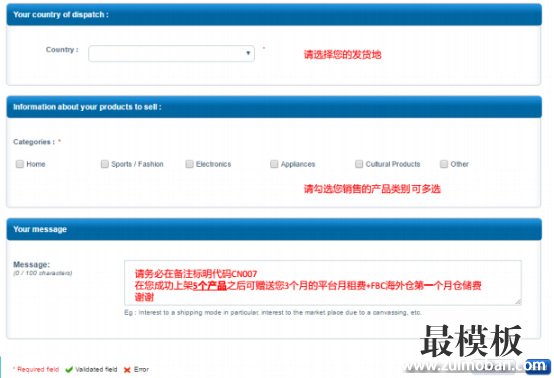This screenshot has height=378, width=554.
Task: Click the 'Home' checkbox label text
Action: point(36,164)
